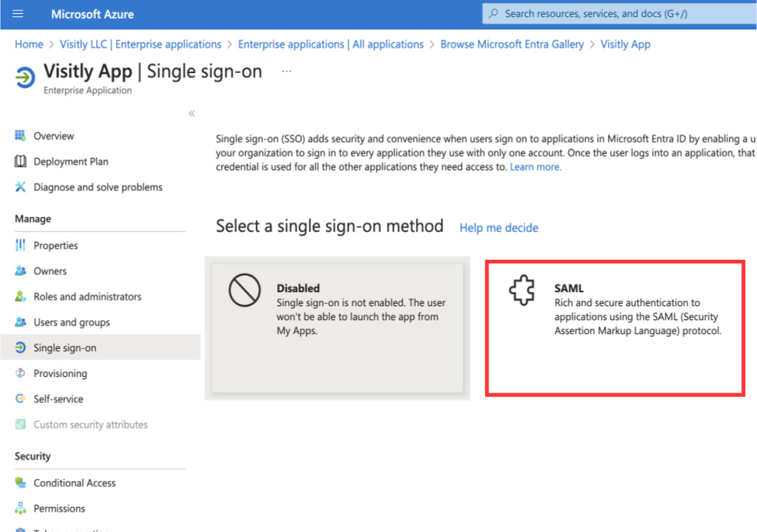The height and width of the screenshot is (532, 757).
Task: Click the Visitly App breadcrumb
Action: pos(626,44)
